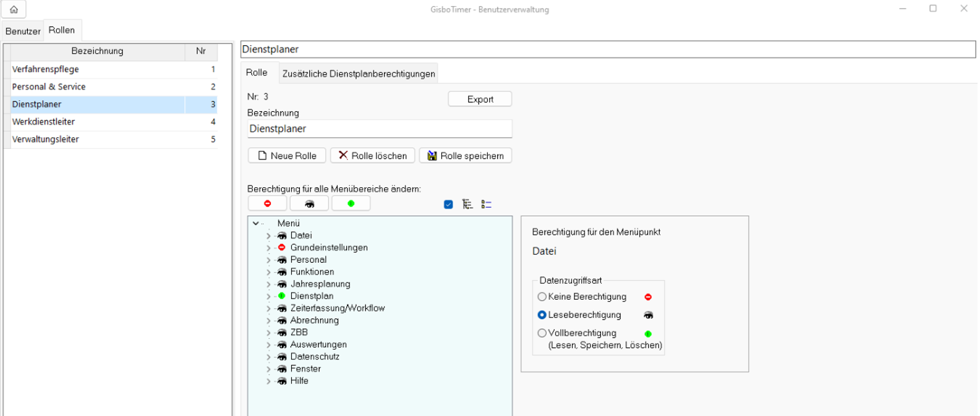Expand the Dienstplan tree node
The width and height of the screenshot is (980, 416).
tap(268, 296)
